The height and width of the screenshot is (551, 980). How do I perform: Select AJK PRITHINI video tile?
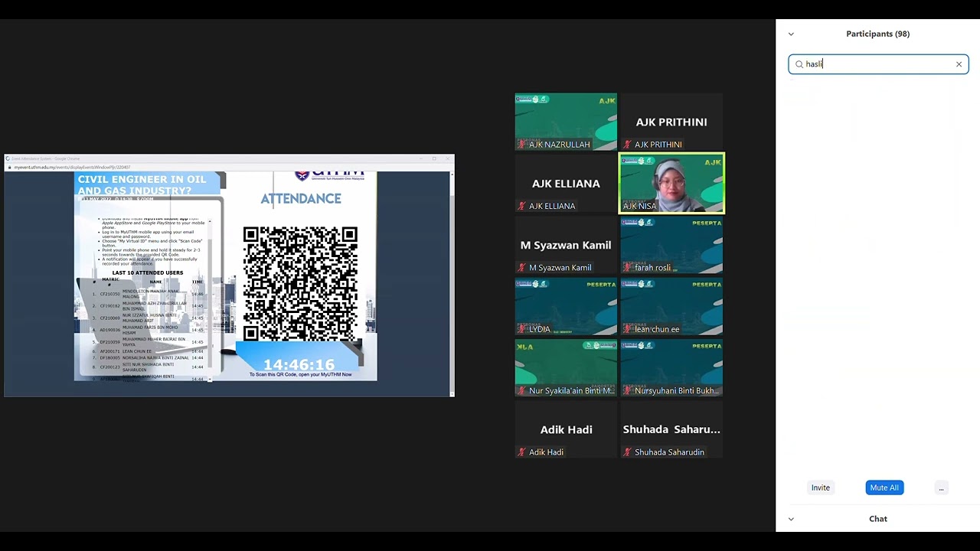click(x=671, y=122)
